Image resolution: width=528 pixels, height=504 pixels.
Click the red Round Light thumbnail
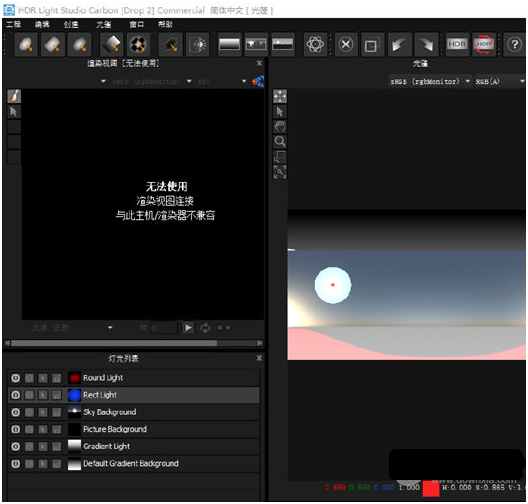pos(74,378)
